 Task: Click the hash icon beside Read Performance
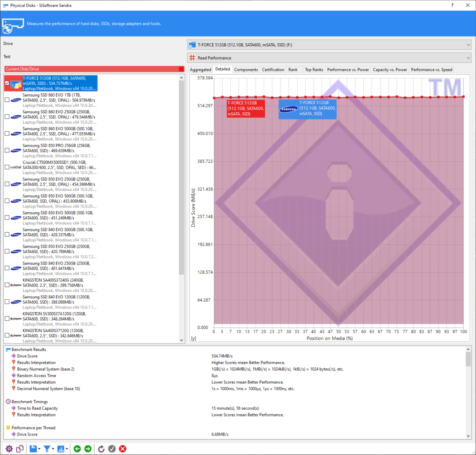pos(192,58)
